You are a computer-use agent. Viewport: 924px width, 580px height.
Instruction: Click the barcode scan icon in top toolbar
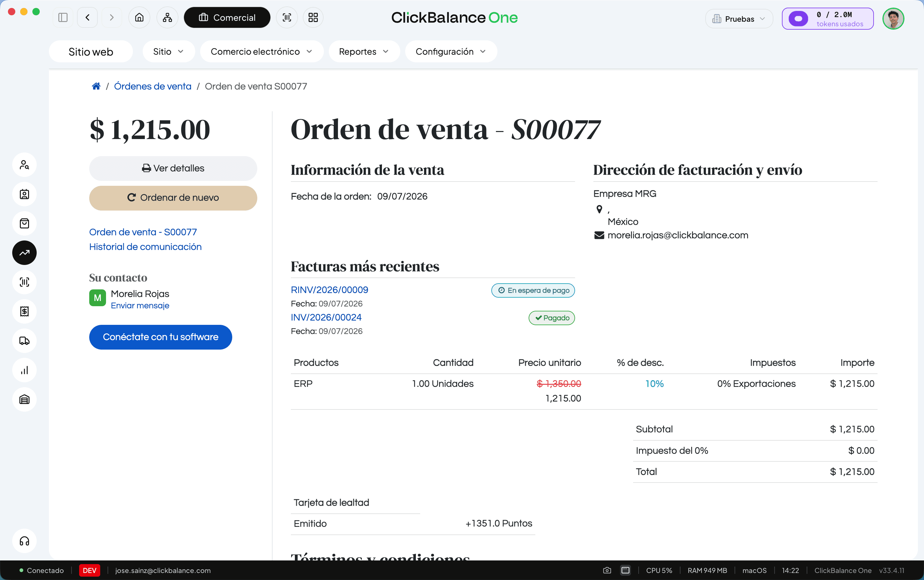pyautogui.click(x=287, y=18)
